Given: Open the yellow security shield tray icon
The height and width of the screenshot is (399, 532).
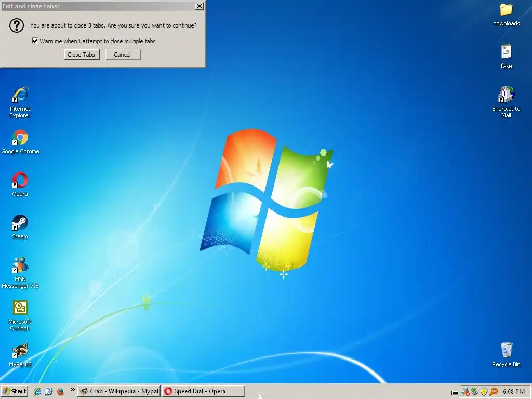Looking at the screenshot, I should click(484, 392).
